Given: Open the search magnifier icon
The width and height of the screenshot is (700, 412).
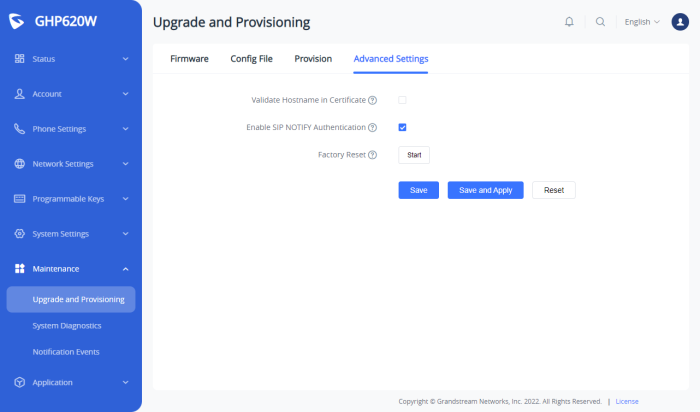Looking at the screenshot, I should click(600, 21).
